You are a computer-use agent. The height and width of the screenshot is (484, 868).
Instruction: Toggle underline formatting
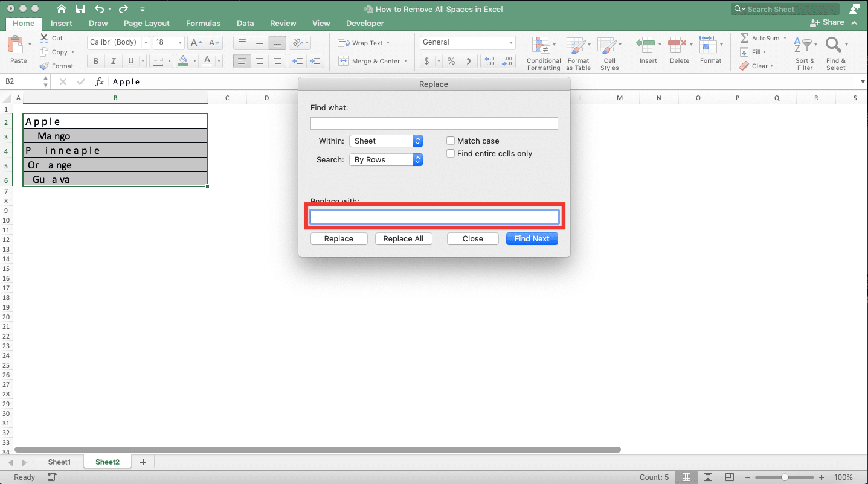click(x=130, y=61)
